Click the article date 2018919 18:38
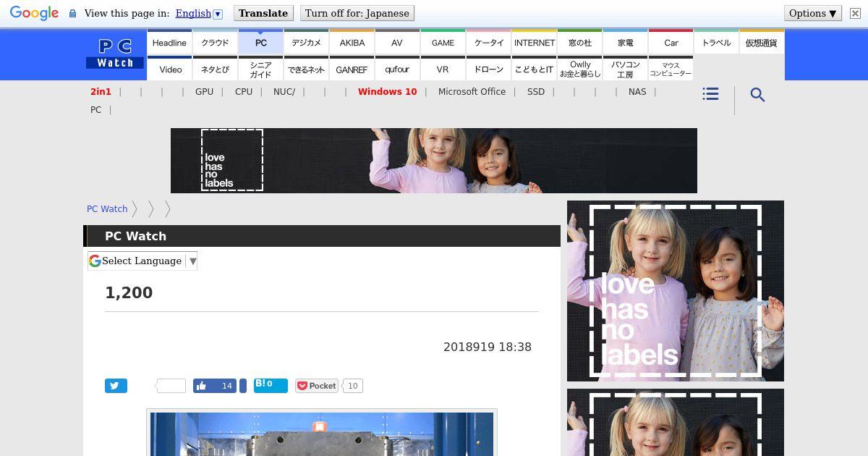 point(488,347)
